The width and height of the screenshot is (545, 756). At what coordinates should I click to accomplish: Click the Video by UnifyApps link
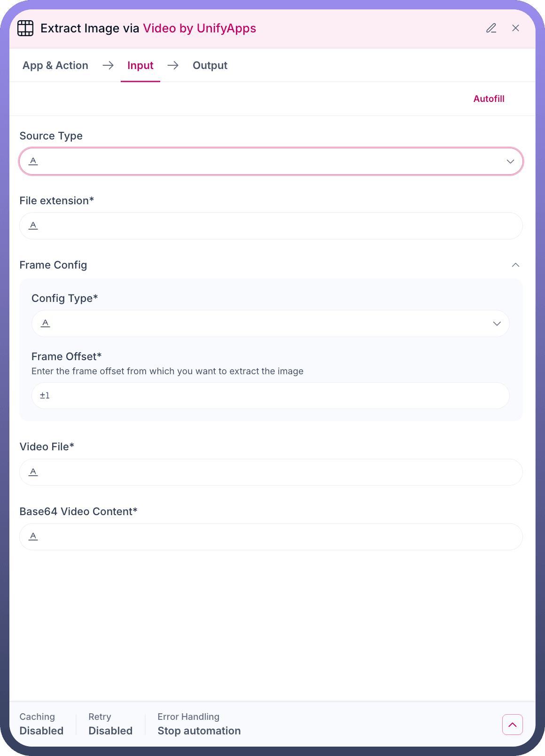coord(200,28)
